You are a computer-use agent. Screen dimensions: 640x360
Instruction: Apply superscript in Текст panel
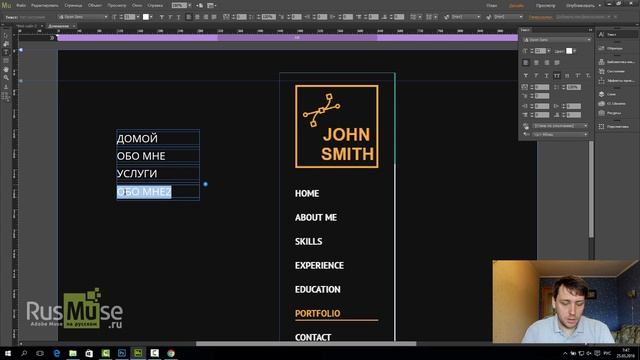[578, 76]
